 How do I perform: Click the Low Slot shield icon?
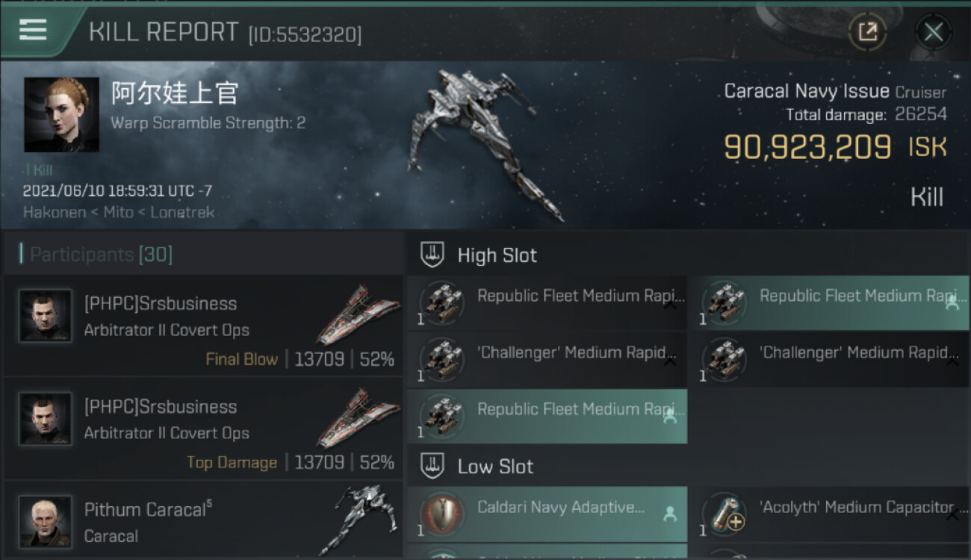(x=432, y=467)
